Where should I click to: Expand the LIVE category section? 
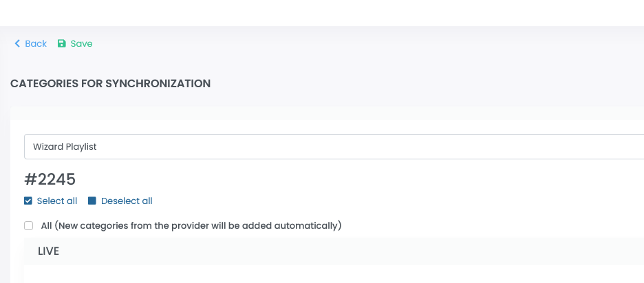[x=334, y=251]
